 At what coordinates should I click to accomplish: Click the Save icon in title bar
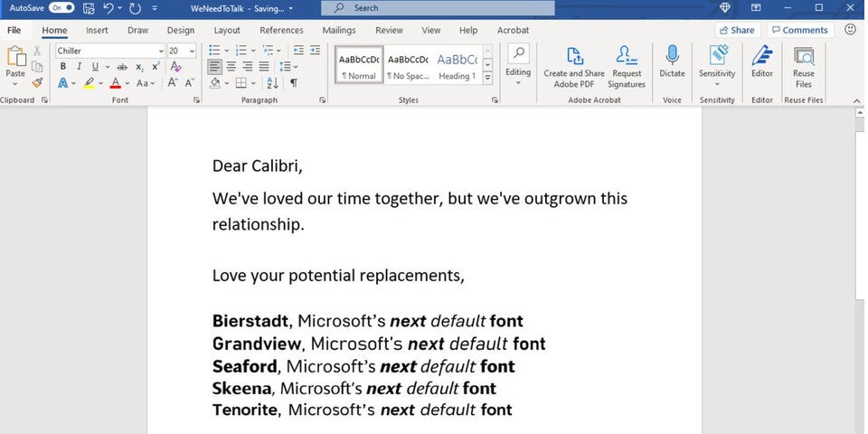coord(89,8)
